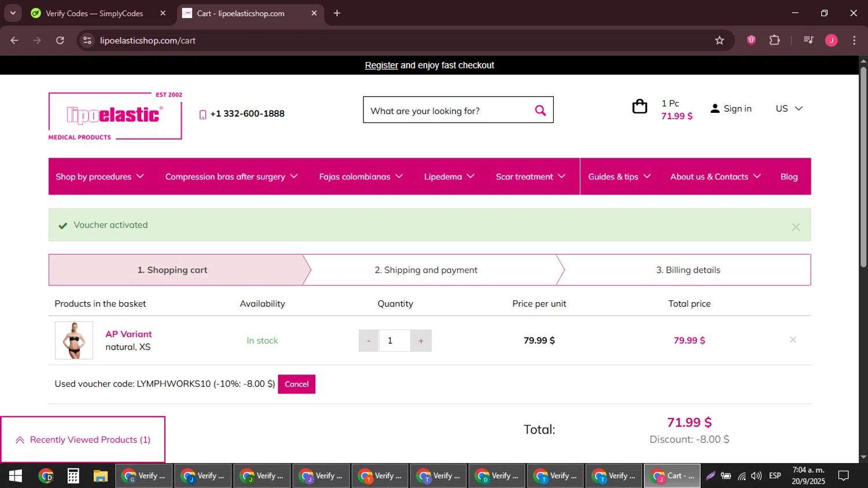Image resolution: width=868 pixels, height=488 pixels.
Task: Click the Sign in link
Action: tap(737, 108)
